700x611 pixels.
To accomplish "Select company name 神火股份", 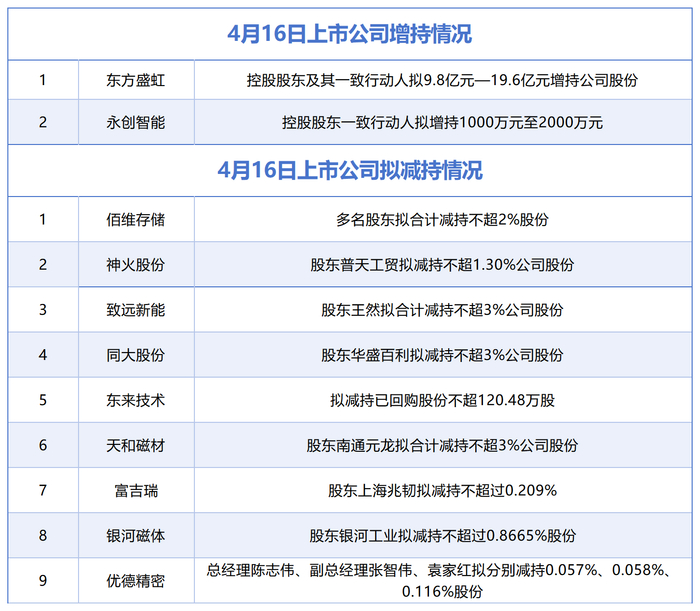I will tap(136, 265).
